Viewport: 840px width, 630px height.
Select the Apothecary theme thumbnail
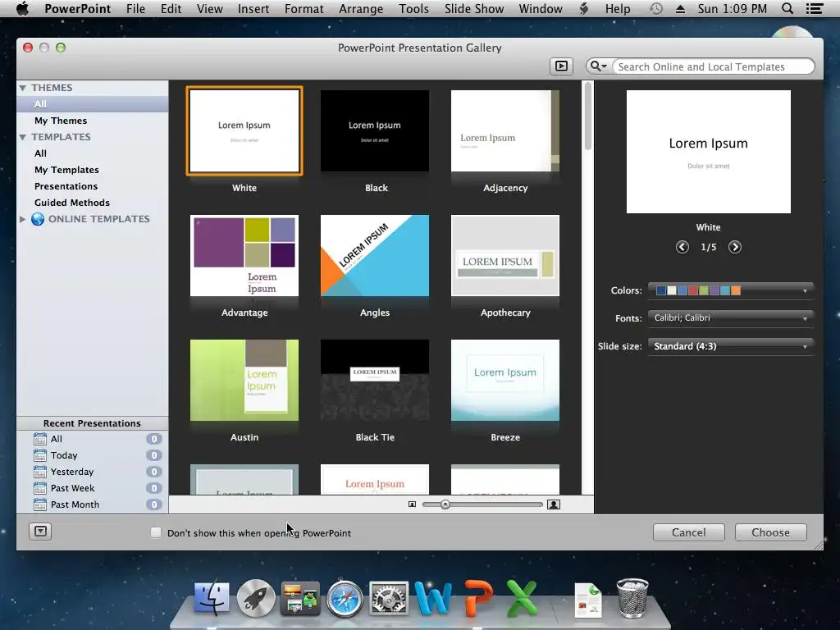click(x=505, y=256)
